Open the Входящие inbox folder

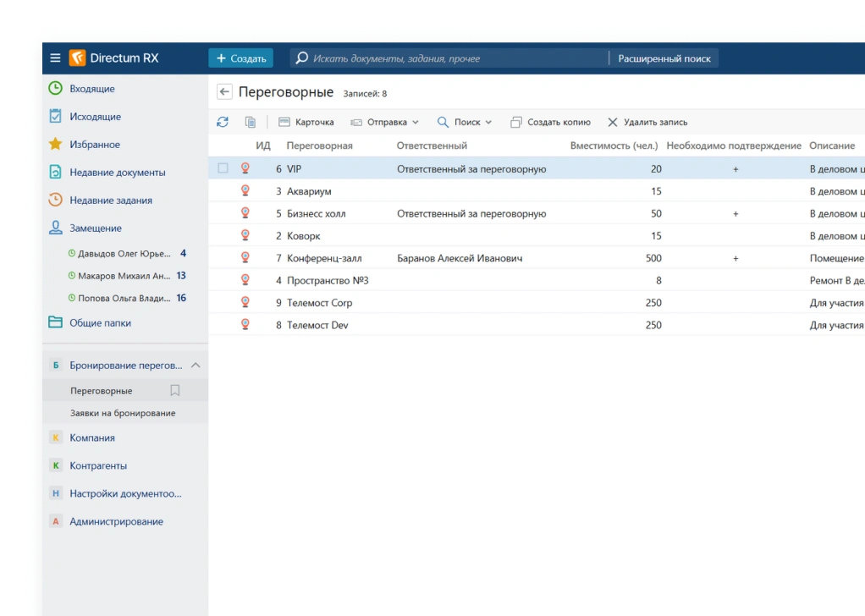(x=91, y=89)
